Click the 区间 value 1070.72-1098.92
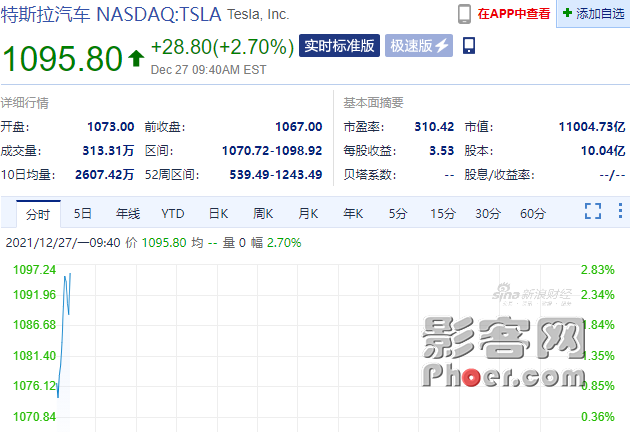 [272, 151]
